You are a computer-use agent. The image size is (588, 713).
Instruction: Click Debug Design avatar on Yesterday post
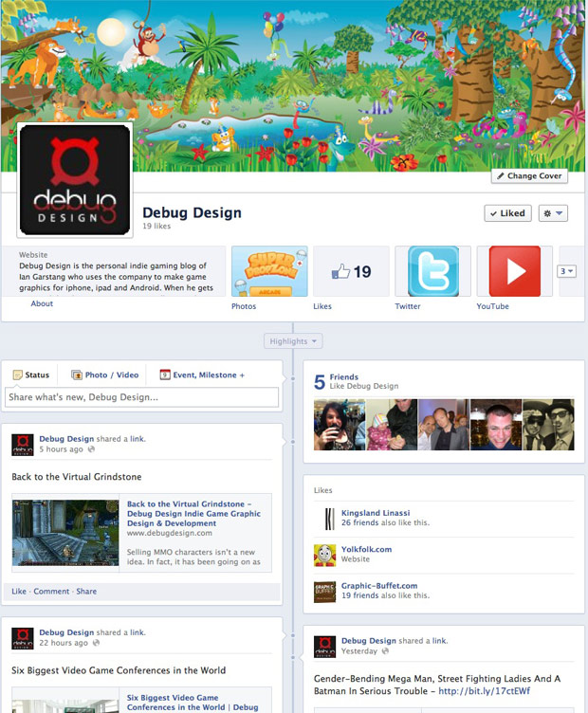324,647
